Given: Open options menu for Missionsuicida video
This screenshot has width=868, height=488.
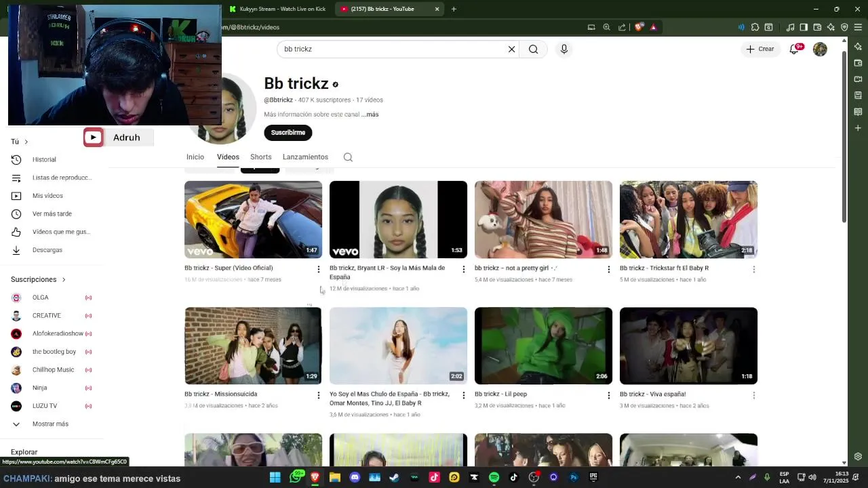Looking at the screenshot, I should pos(319,395).
